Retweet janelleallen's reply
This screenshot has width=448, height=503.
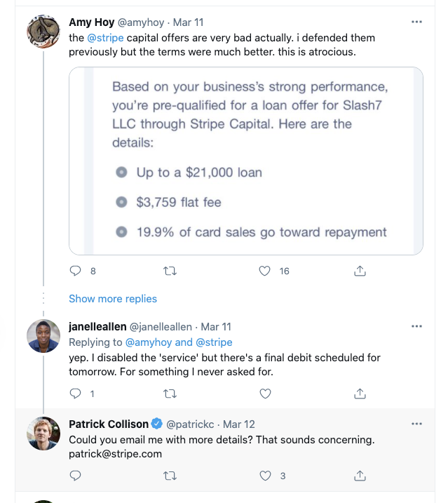(x=170, y=394)
